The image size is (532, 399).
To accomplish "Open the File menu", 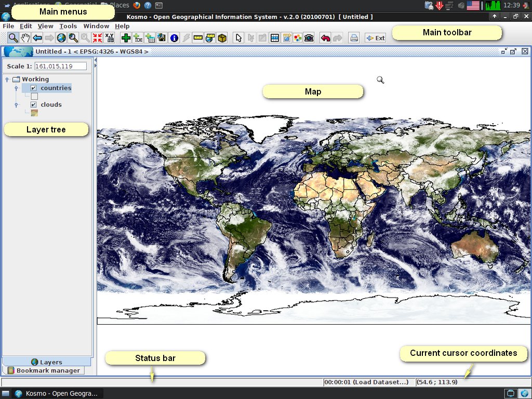I will point(8,26).
